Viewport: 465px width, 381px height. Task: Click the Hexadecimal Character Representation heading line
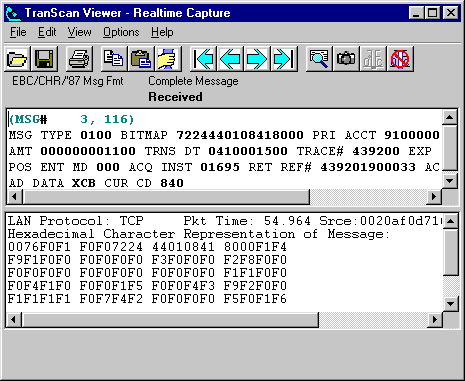coord(199,234)
